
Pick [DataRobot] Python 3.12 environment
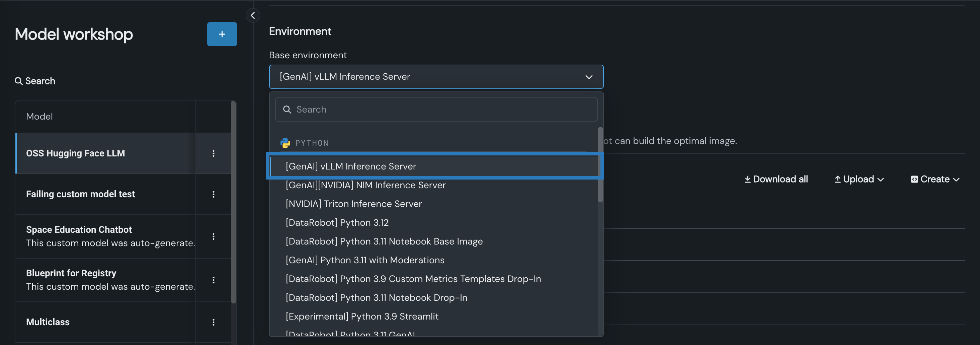(x=337, y=223)
